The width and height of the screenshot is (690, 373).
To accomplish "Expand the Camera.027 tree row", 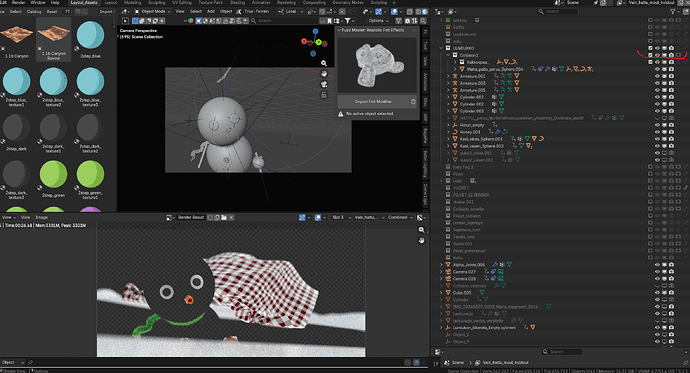I will [x=441, y=272].
